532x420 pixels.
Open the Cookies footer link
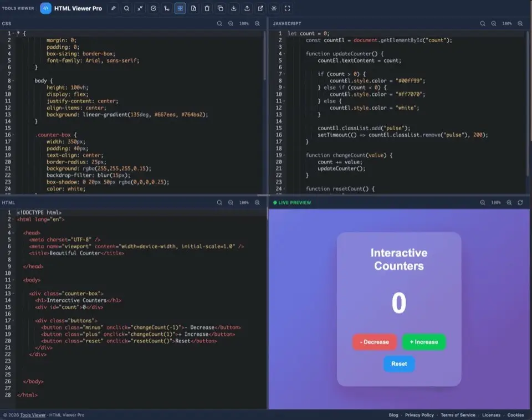[x=515, y=415]
